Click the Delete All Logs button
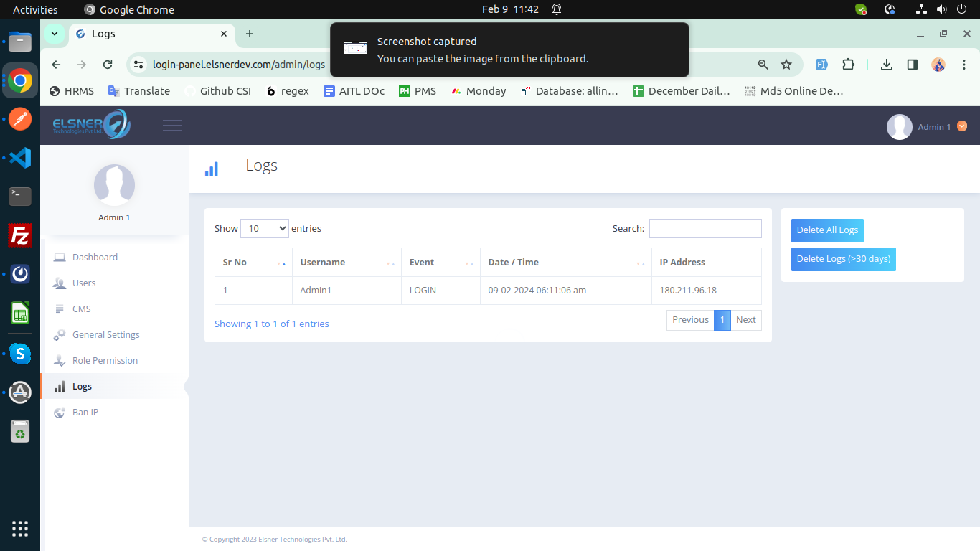The image size is (980, 551). [826, 230]
